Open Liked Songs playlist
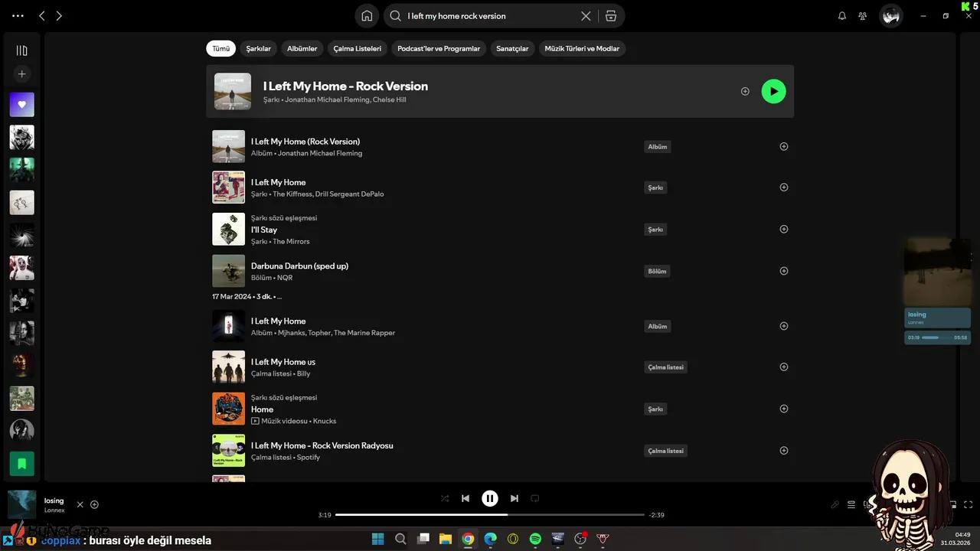 pyautogui.click(x=21, y=104)
